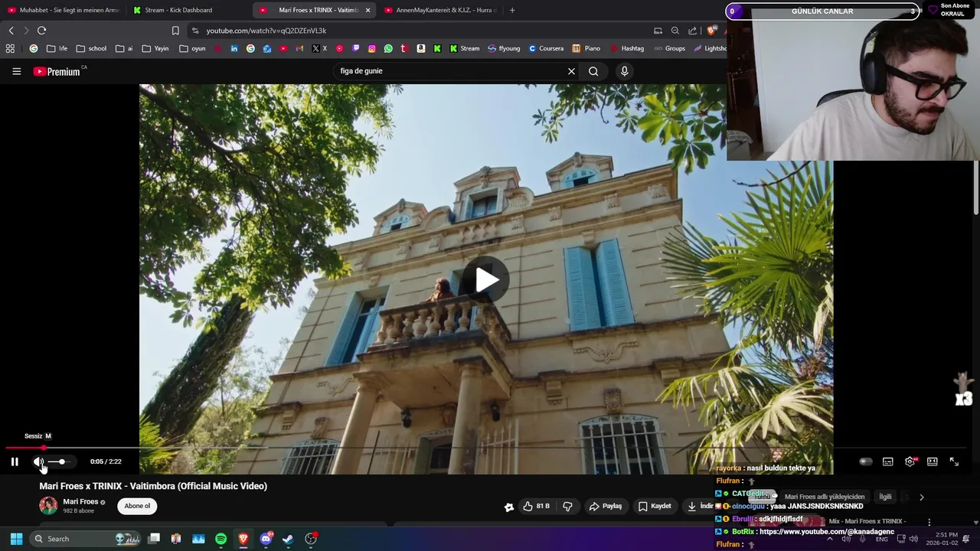The height and width of the screenshot is (551, 980).
Task: Close the Mari Froes x TRINIX tab
Action: click(367, 10)
